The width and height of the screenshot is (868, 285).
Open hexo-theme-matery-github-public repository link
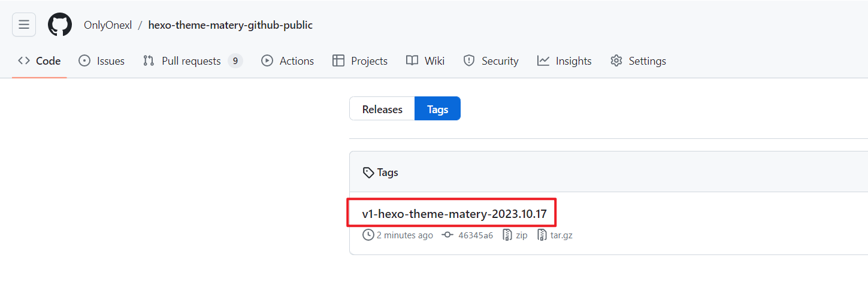click(x=231, y=25)
